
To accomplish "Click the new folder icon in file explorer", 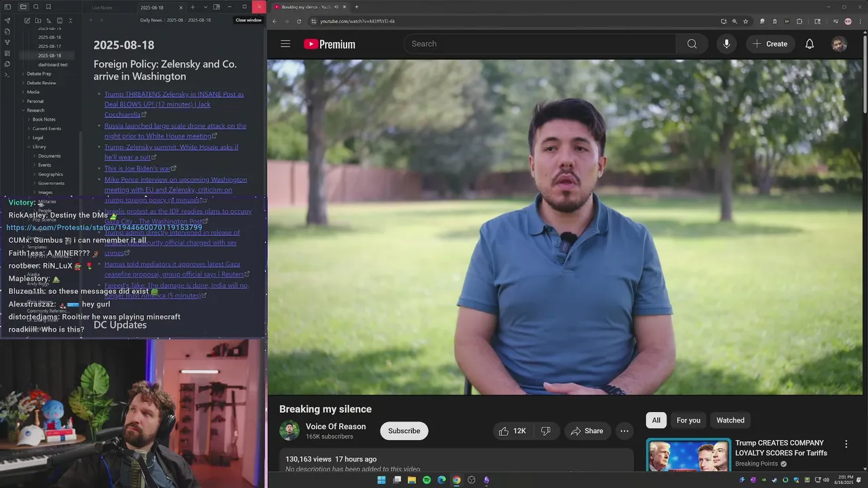I will [x=38, y=20].
